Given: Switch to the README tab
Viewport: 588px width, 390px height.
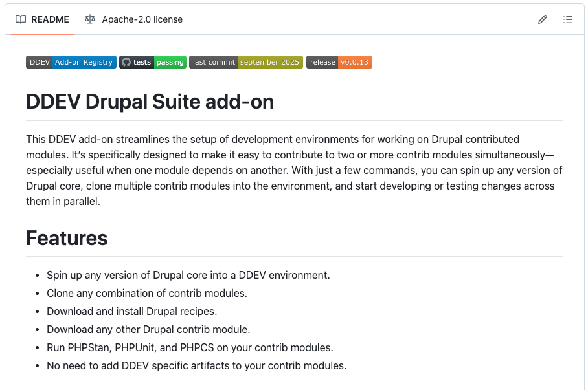Looking at the screenshot, I should [42, 19].
